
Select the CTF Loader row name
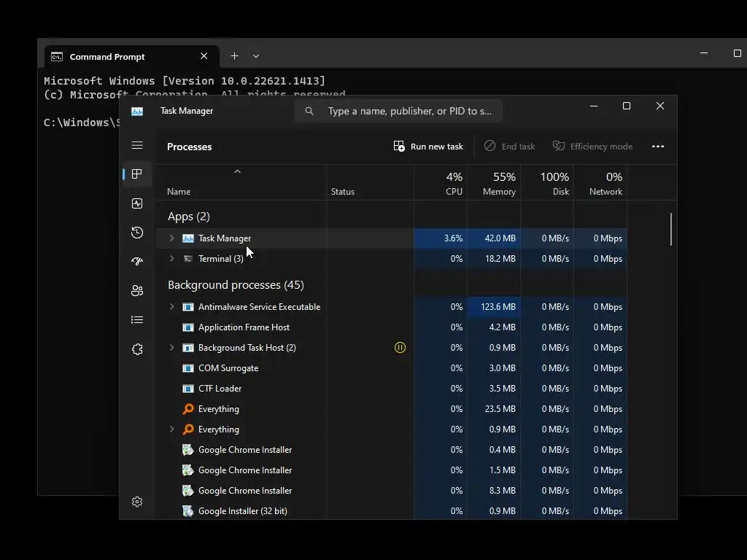(x=220, y=389)
